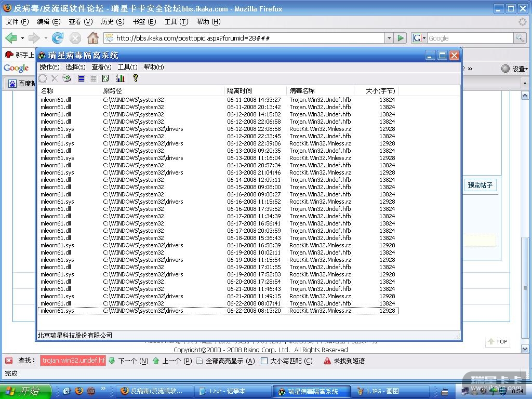Click Firefox back arrow button

(11, 38)
